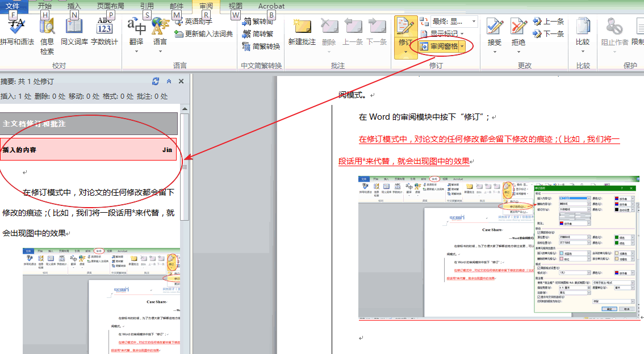
Task: Click 更新输入法词典 button
Action: click(x=203, y=33)
